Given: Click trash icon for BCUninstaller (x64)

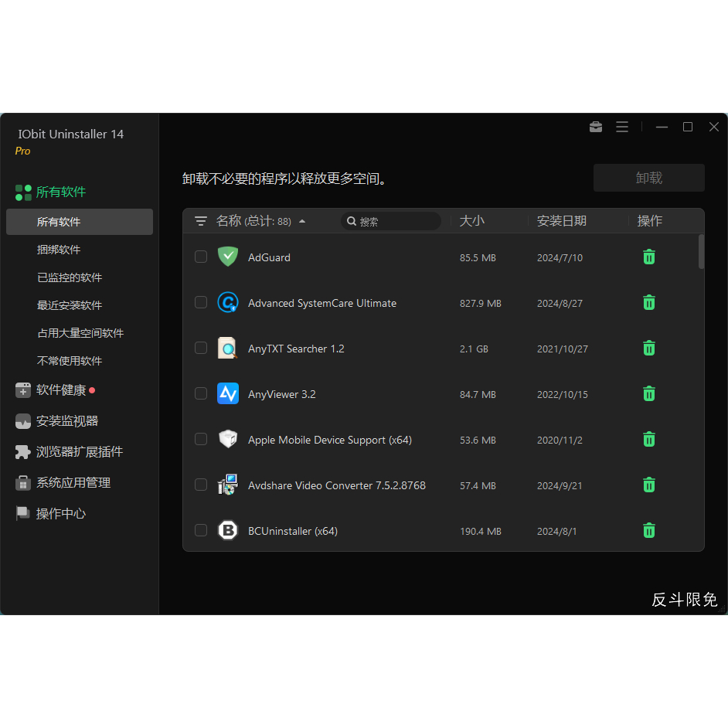Looking at the screenshot, I should coord(649,531).
